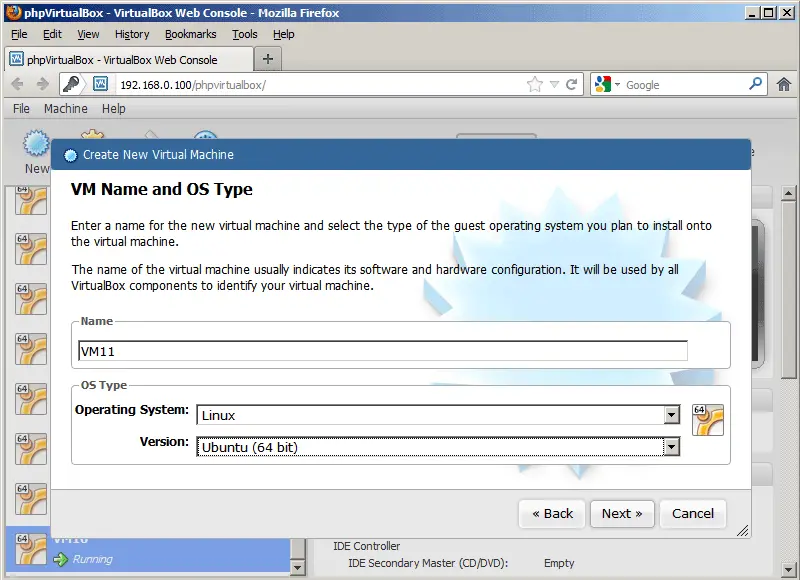Click the Name field containing VM11
Viewport: 800px width, 580px height.
pos(383,351)
